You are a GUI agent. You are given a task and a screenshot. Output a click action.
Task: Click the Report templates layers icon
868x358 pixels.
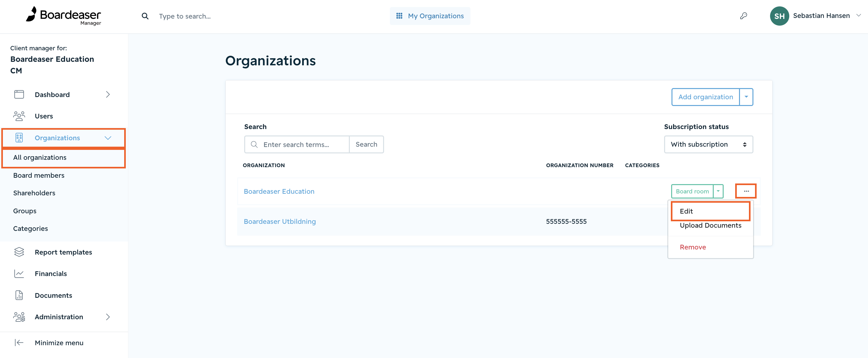point(19,252)
